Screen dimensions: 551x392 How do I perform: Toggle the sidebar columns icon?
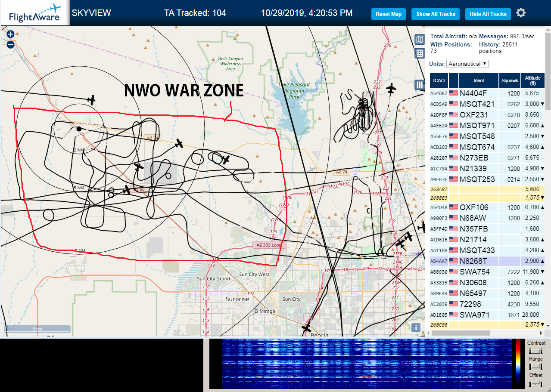420,84
